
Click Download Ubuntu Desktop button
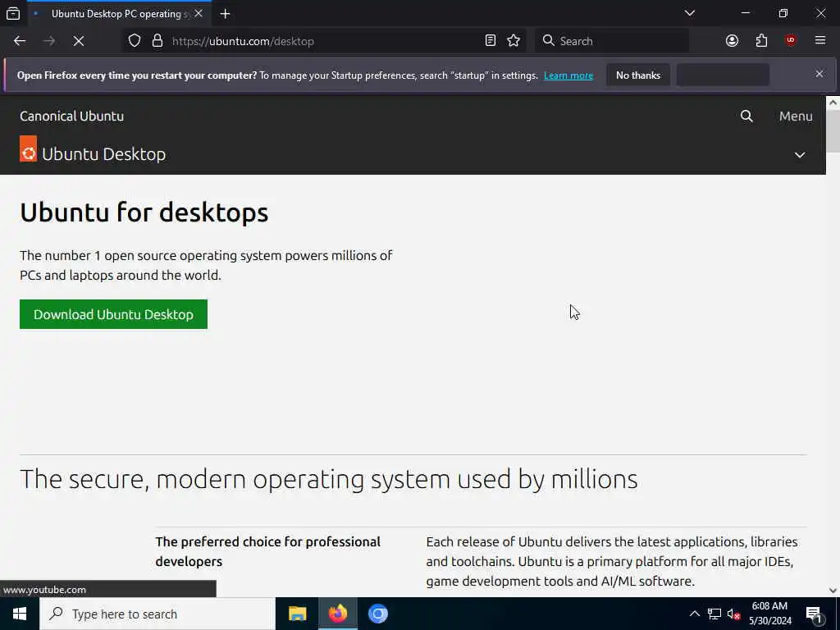(113, 314)
